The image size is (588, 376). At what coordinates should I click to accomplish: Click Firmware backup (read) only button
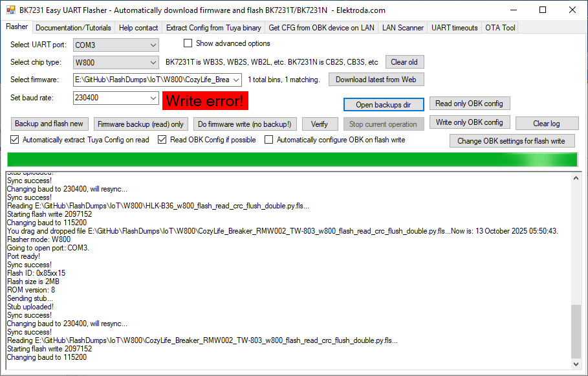[140, 124]
